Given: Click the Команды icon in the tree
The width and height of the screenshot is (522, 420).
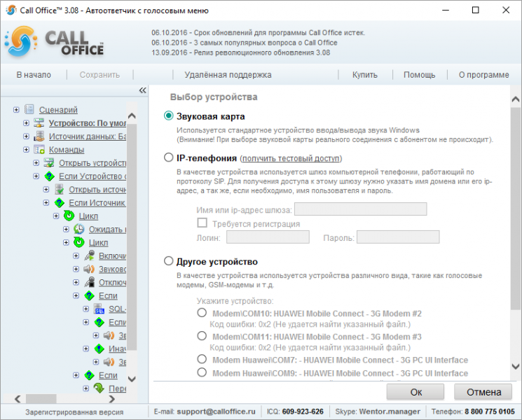Looking at the screenshot, I should pyautogui.click(x=39, y=149).
